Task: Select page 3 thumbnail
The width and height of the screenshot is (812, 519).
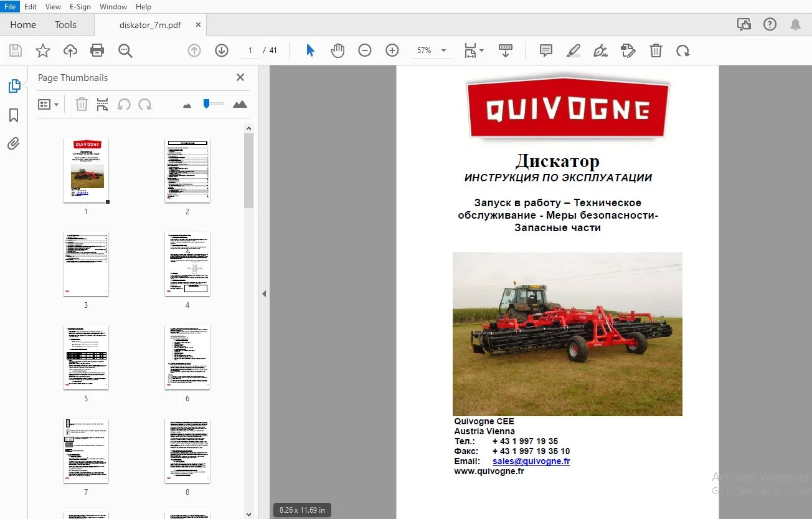Action: (86, 264)
